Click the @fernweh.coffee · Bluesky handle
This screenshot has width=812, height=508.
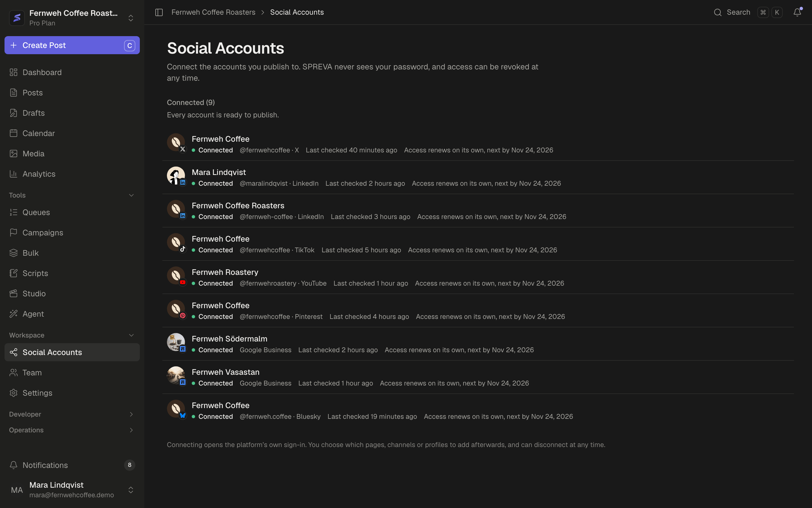[x=280, y=417]
